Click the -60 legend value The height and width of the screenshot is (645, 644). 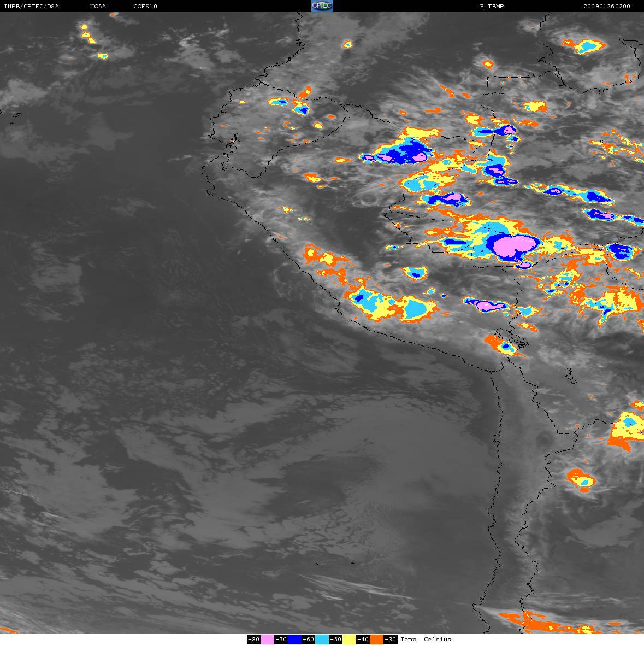pyautogui.click(x=308, y=639)
